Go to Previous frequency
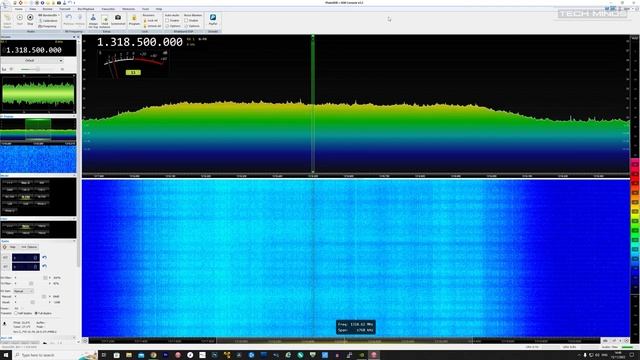Viewport: 640px width, 360px height. point(69,20)
